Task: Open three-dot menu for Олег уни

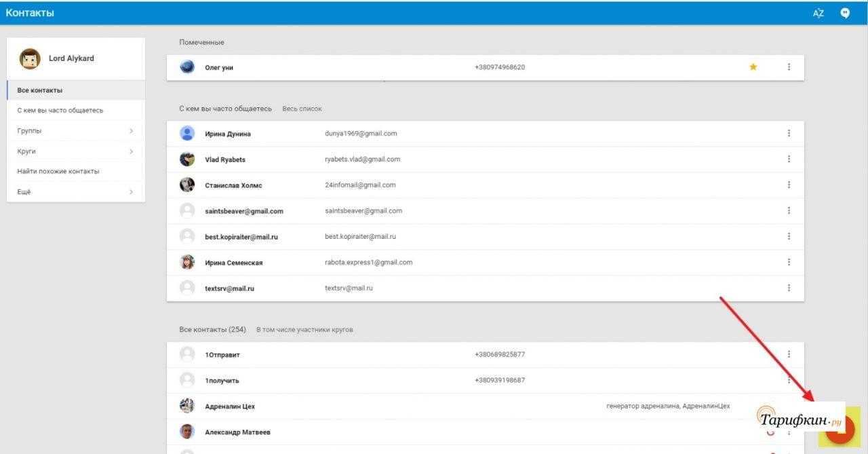Action: pyautogui.click(x=789, y=67)
